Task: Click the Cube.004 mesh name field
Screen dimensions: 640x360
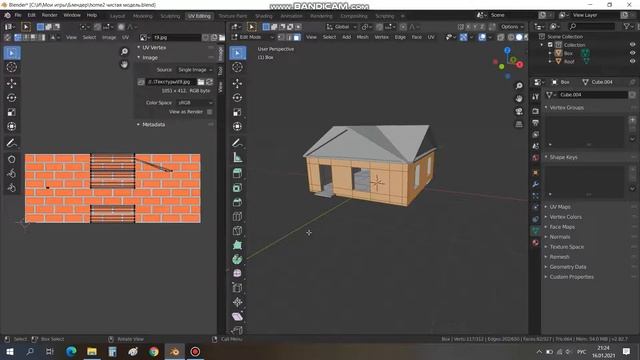Action: pyautogui.click(x=593, y=95)
